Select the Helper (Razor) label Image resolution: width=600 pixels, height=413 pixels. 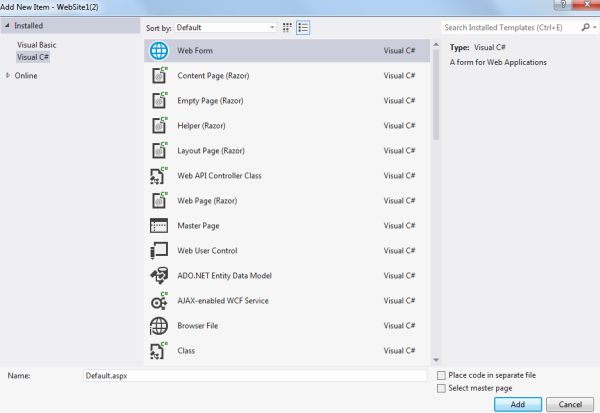(x=201, y=126)
